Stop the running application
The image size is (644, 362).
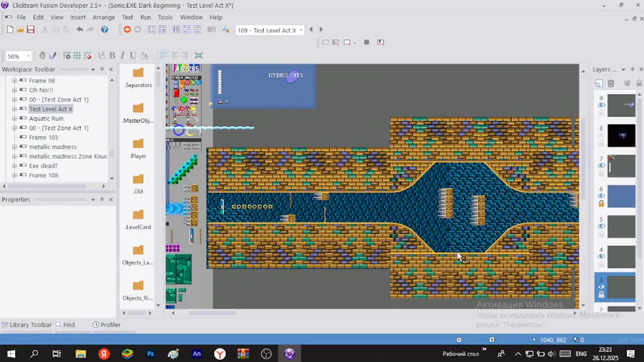pos(367,42)
